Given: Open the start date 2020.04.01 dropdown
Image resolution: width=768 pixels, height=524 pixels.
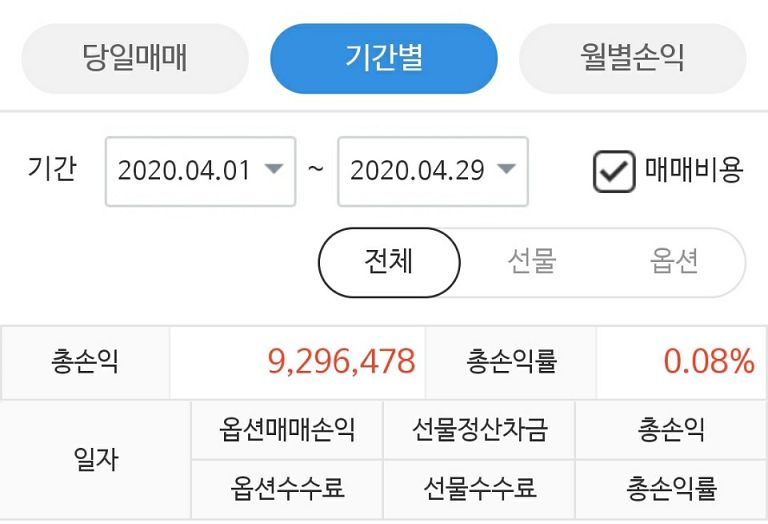Looking at the screenshot, I should pos(186,171).
